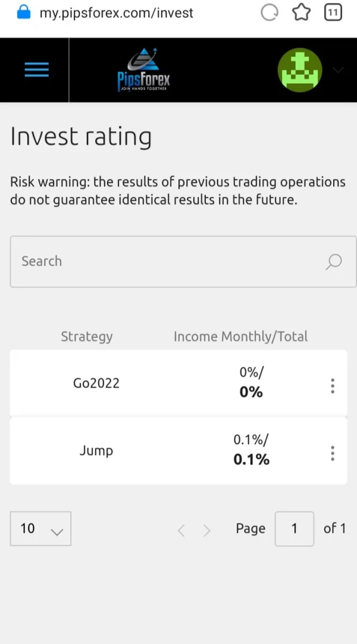
Task: Sort by the Strategy column header
Action: 87,337
